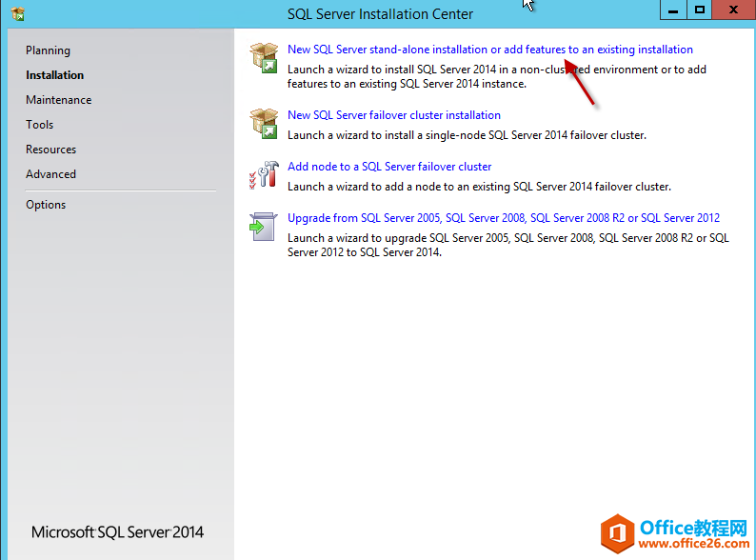This screenshot has height=560, width=756.
Task: Open the Tools section
Action: click(40, 125)
